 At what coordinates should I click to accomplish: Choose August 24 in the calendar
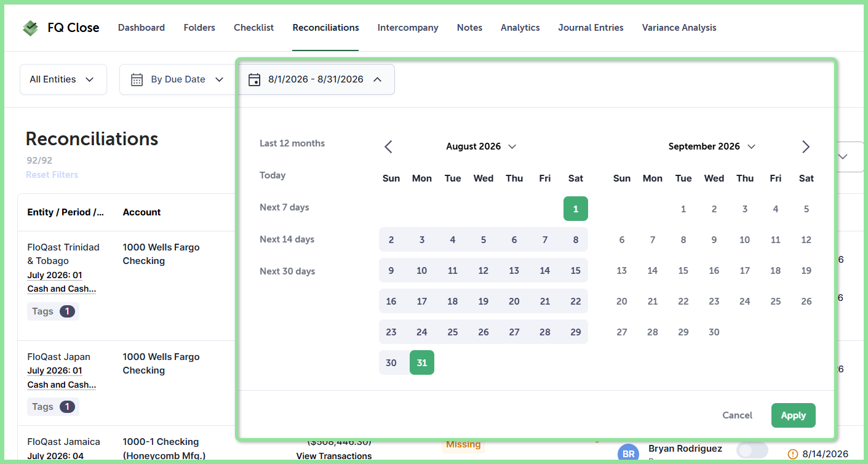(422, 332)
